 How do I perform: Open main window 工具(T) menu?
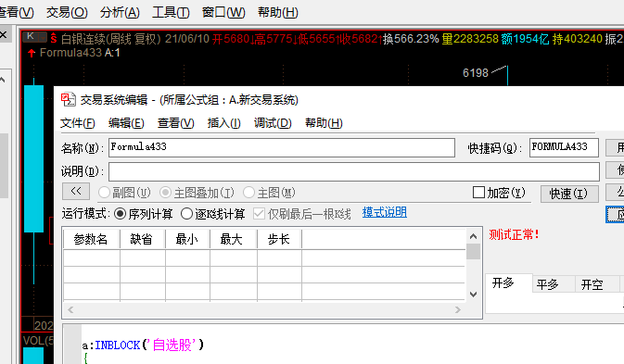(171, 12)
